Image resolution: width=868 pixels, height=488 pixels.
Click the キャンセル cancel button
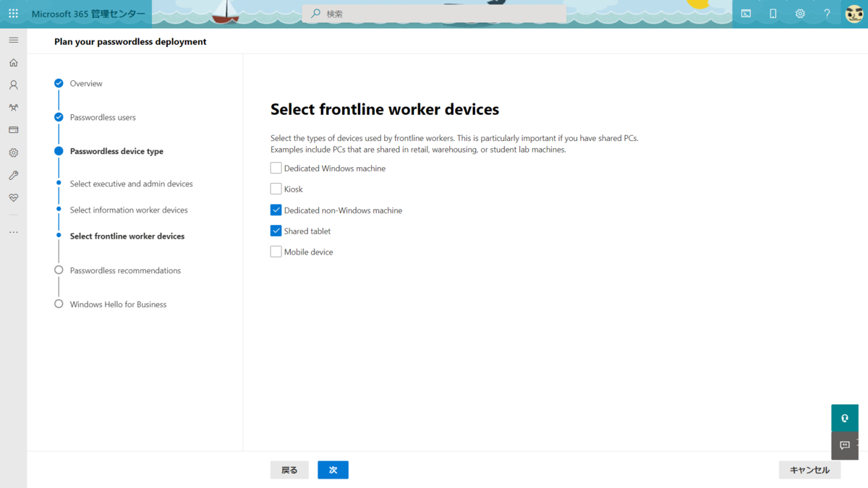point(809,470)
